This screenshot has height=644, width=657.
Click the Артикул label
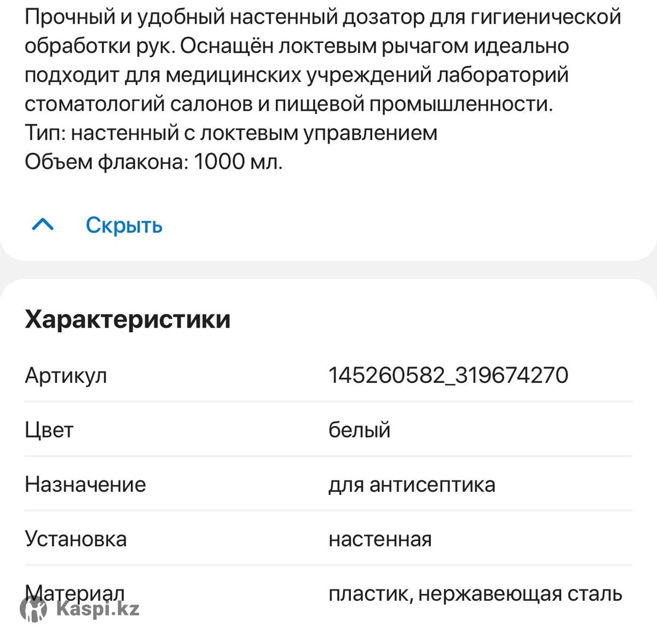point(66,376)
